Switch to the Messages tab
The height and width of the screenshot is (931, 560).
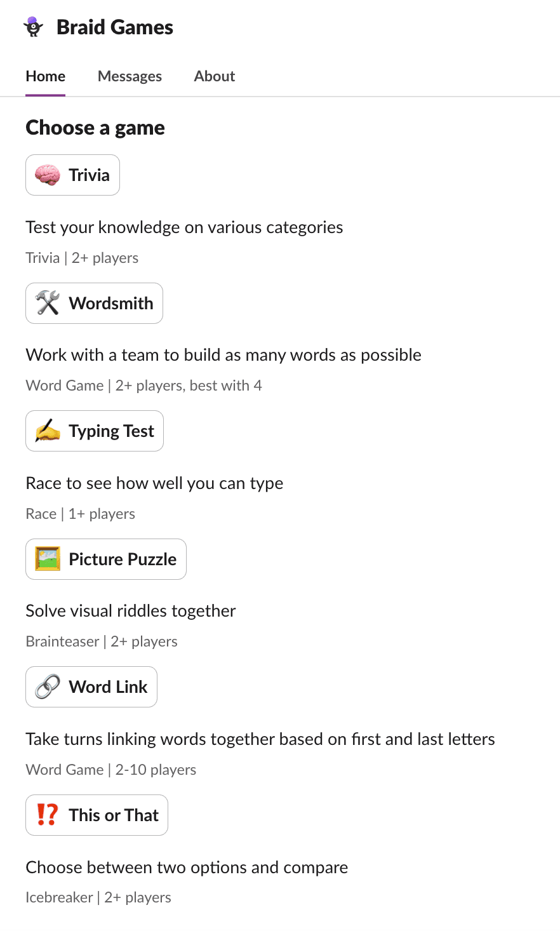130,76
